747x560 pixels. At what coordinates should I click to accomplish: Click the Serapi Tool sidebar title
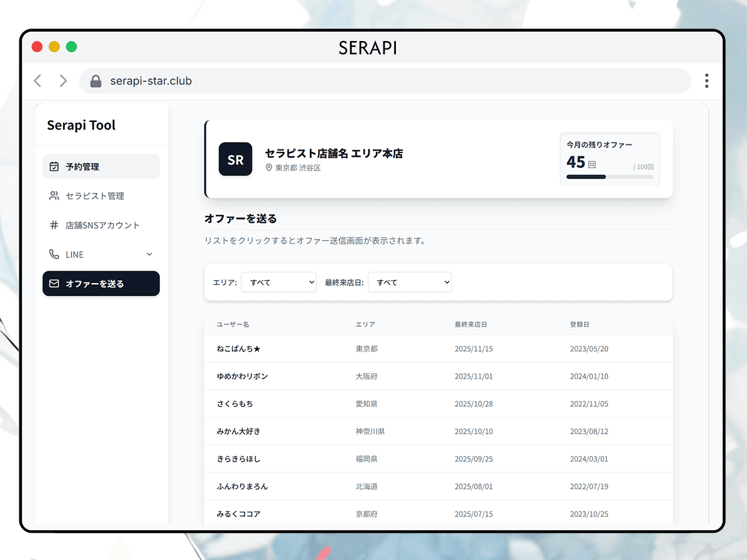(x=82, y=125)
